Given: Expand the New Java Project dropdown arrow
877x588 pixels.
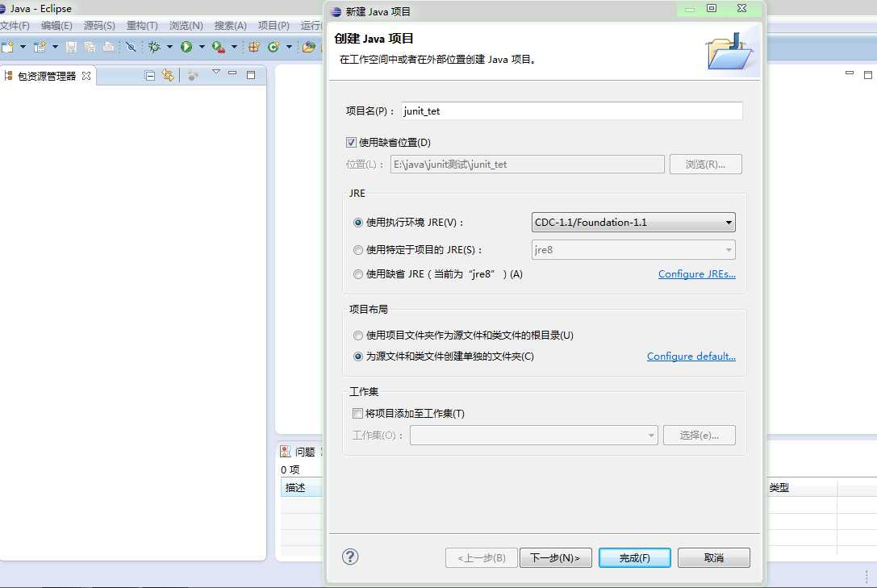Looking at the screenshot, I should click(55, 47).
